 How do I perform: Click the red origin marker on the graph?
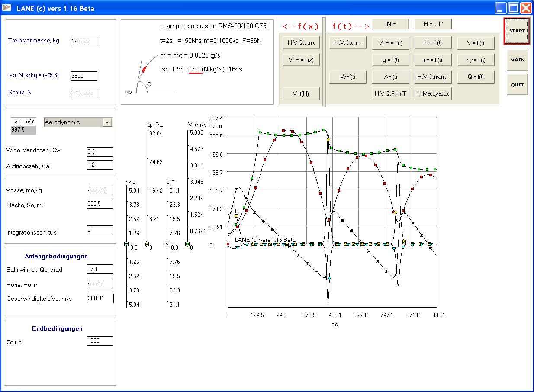click(228, 244)
